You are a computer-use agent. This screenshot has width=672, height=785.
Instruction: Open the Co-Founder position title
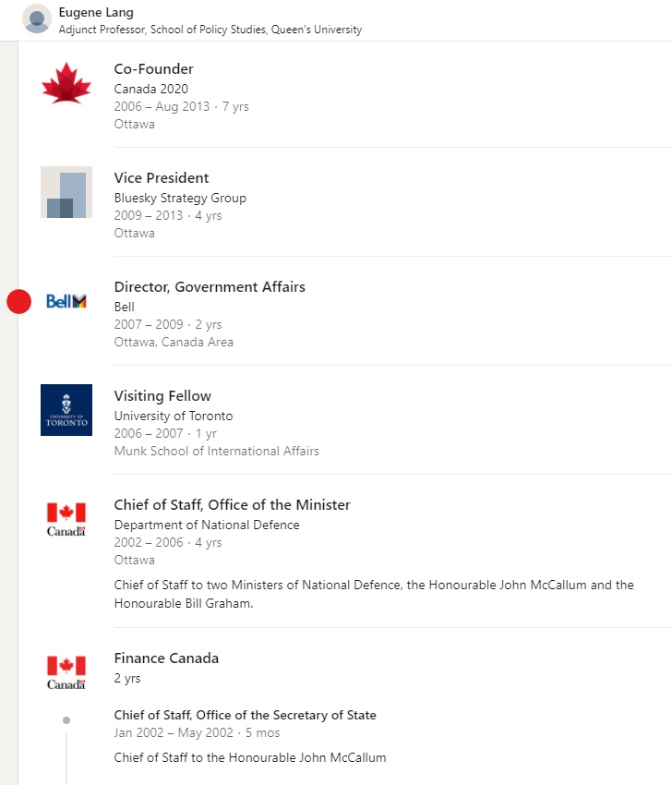[x=153, y=69]
